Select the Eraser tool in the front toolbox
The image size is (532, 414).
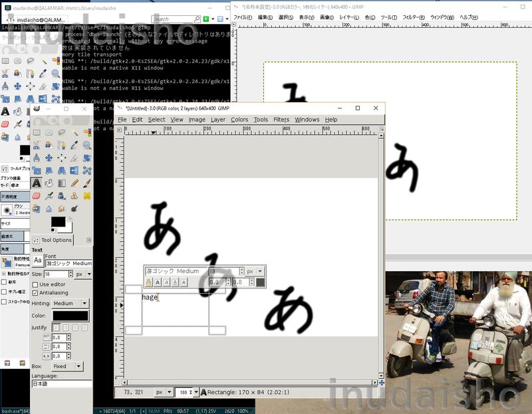[x=37, y=196]
